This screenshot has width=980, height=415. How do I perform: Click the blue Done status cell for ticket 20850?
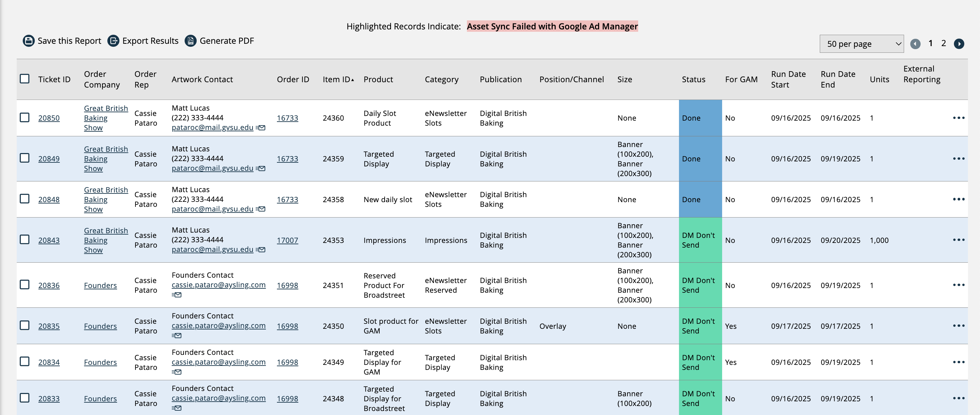(x=700, y=118)
